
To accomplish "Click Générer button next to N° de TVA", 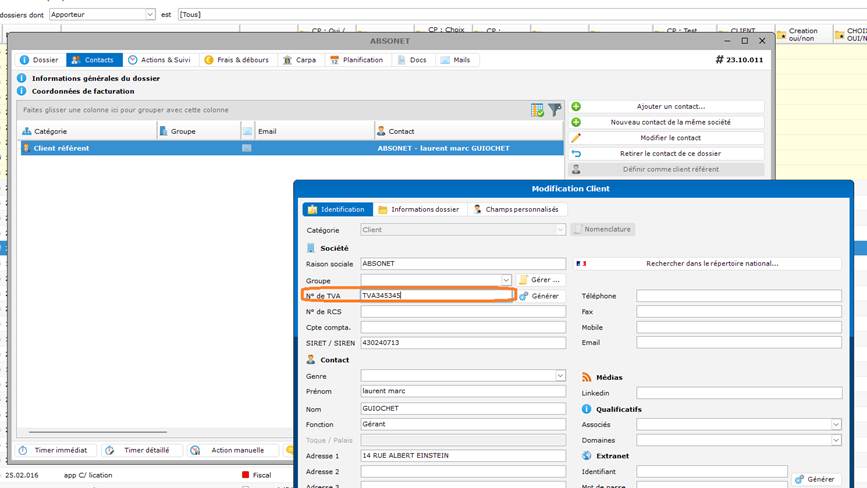I will tap(539, 296).
